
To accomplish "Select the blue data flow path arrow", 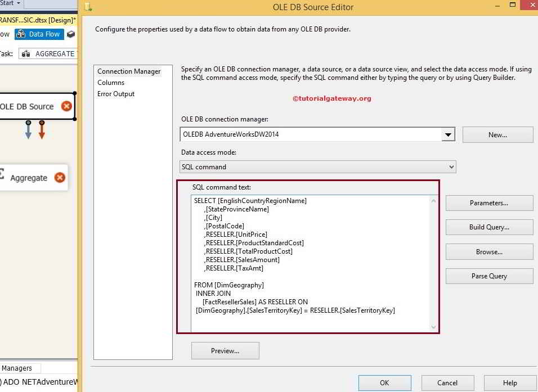I will (x=27, y=129).
